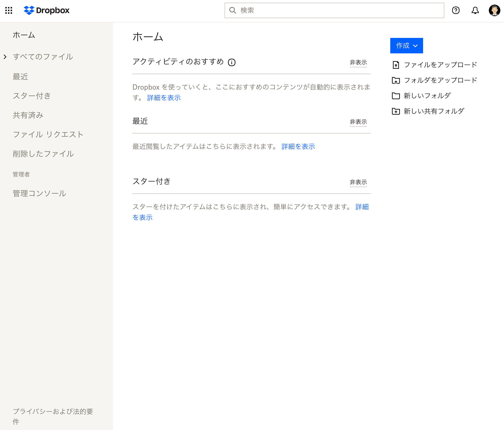Go to ホーム in sidebar
The height and width of the screenshot is (430, 504).
coord(24,35)
